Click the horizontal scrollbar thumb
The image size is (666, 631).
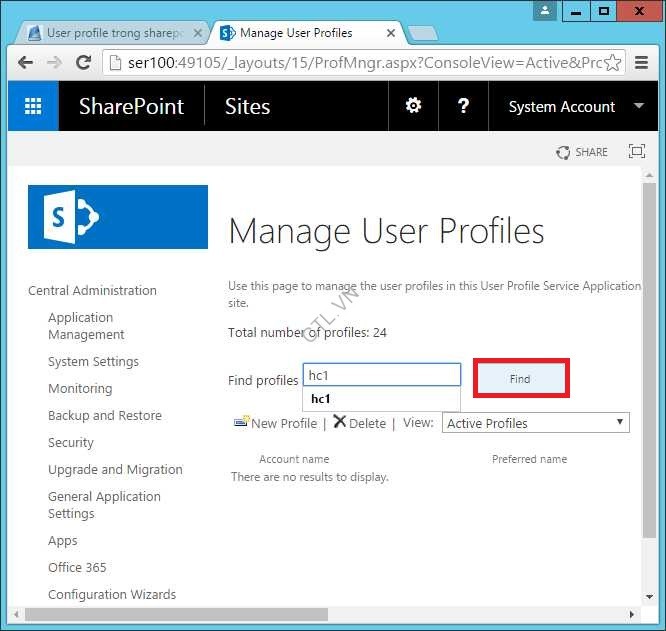point(176,614)
